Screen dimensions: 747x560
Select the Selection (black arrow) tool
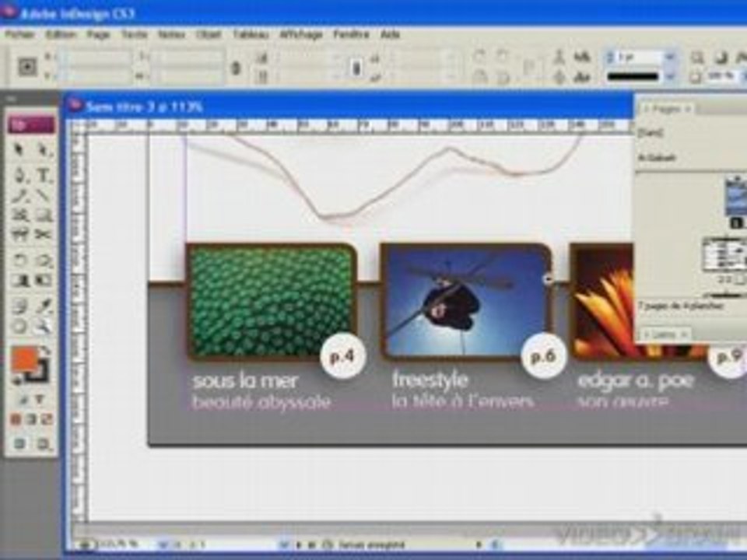[19, 149]
